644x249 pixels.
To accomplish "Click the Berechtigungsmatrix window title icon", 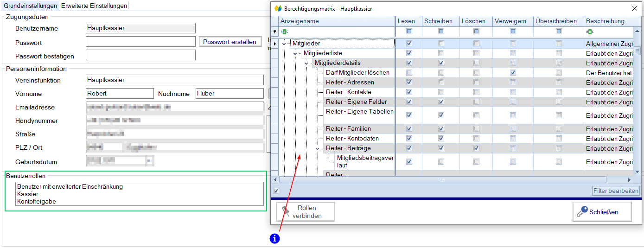I will [278, 8].
